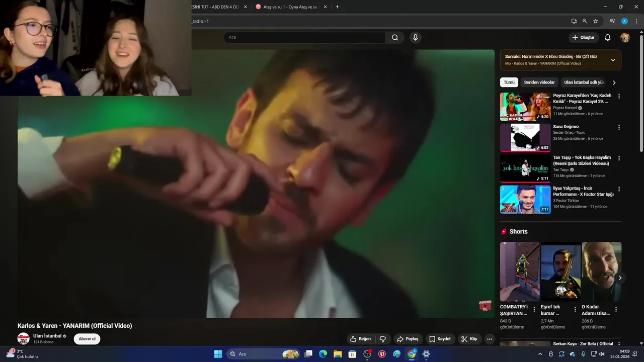644x362 pixels.
Task: Select Ulan İstanbul adlı yükleyen chip
Action: coord(584,82)
